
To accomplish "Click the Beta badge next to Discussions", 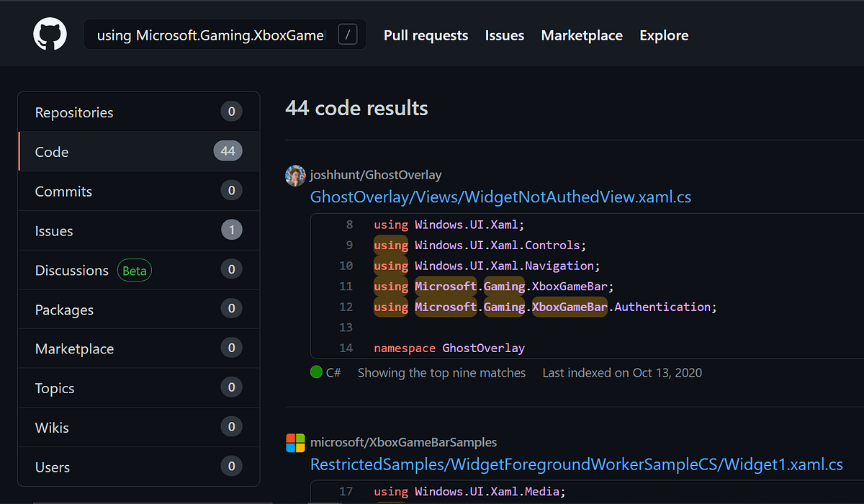I will coord(134,270).
